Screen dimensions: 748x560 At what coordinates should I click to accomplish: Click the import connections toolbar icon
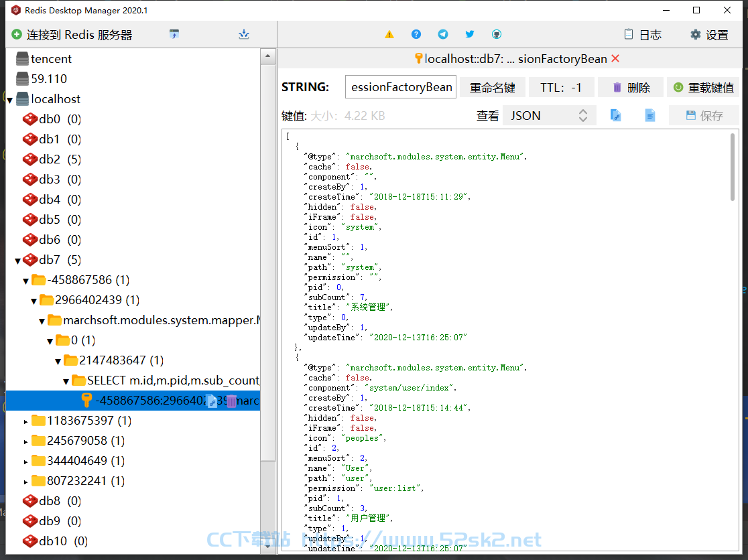174,34
